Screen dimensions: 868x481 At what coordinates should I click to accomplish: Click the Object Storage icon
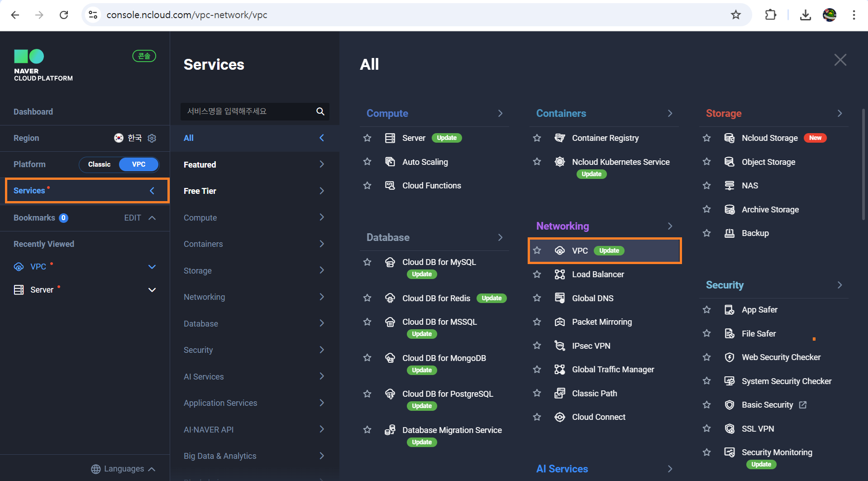pos(730,162)
